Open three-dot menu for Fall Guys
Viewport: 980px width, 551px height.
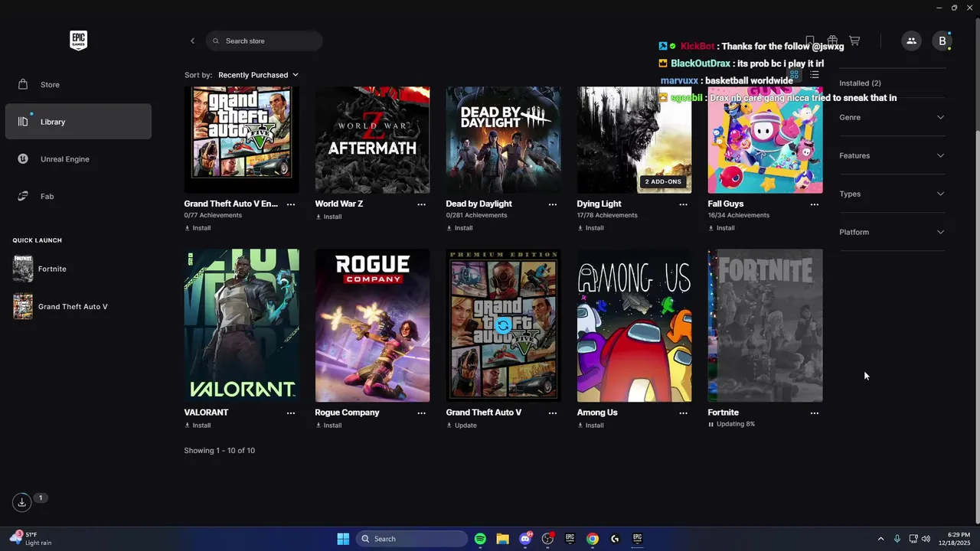coord(815,204)
